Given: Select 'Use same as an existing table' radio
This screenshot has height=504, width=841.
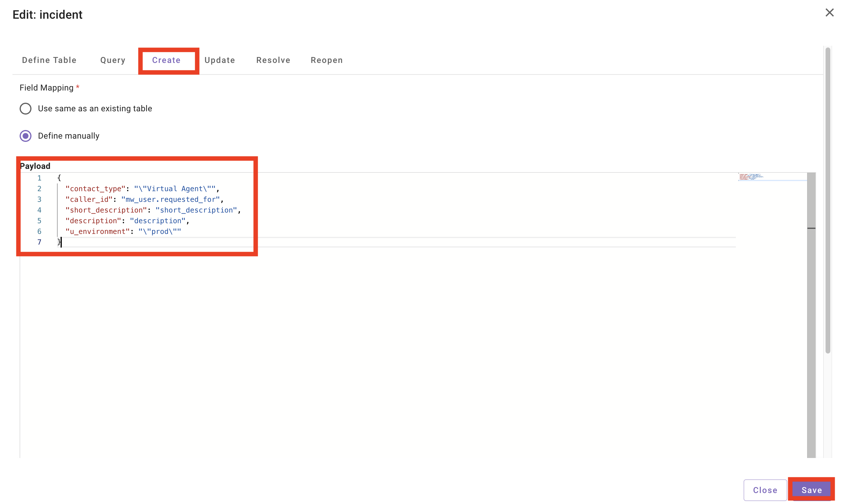Looking at the screenshot, I should [x=26, y=109].
